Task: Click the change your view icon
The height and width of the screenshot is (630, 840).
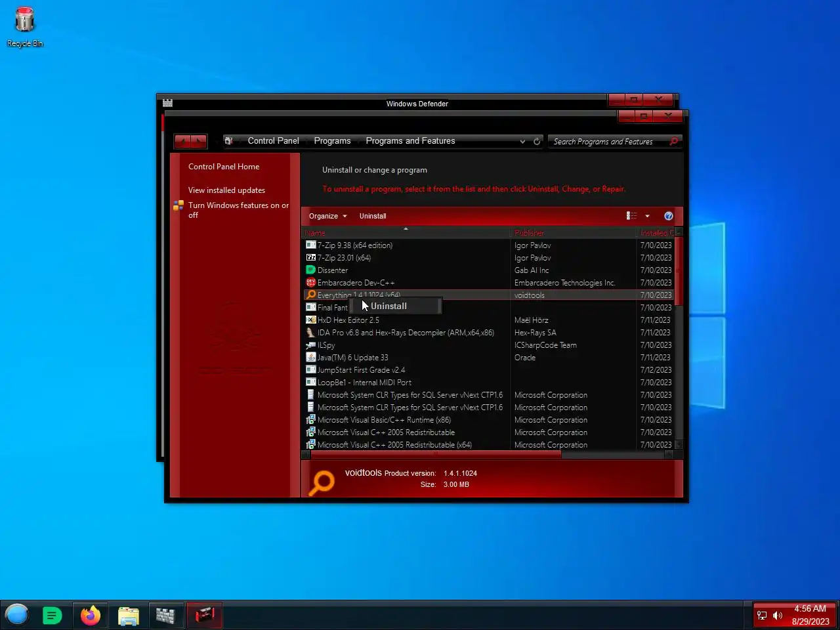Action: [x=631, y=216]
